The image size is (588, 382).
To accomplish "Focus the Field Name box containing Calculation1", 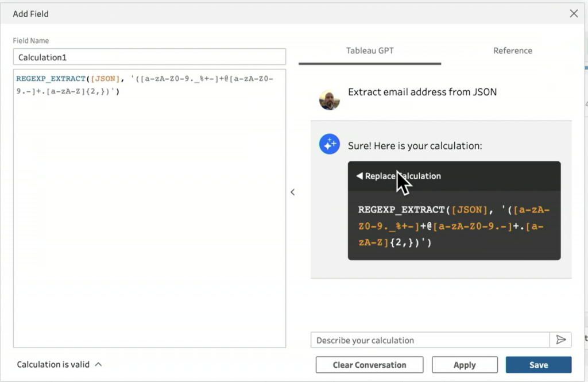I will click(x=149, y=57).
